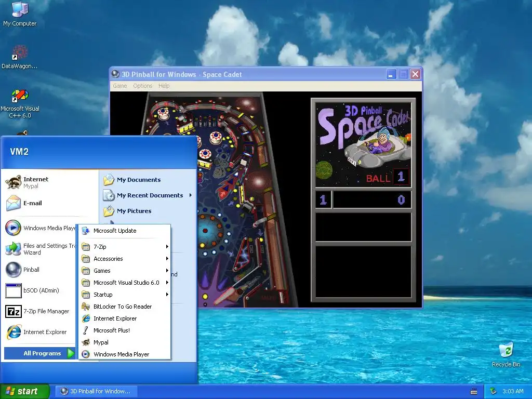The image size is (532, 399).
Task: Click the system tray update shield icon
Action: pos(494,391)
